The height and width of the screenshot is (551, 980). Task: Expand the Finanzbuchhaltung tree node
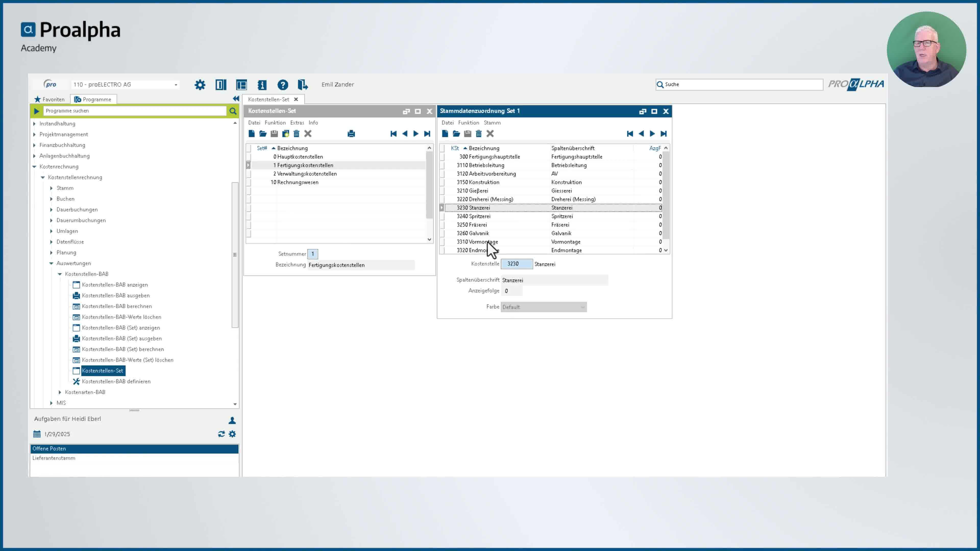tap(34, 145)
